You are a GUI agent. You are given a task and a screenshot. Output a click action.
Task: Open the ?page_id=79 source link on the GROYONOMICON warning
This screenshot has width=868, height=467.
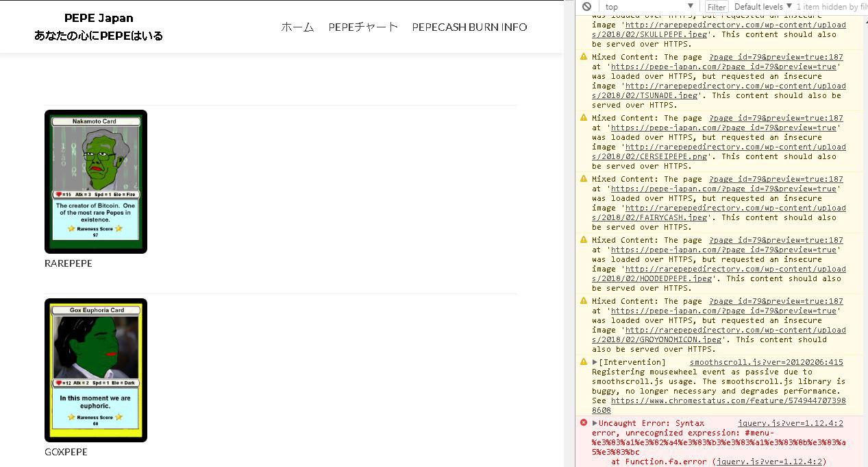[x=776, y=301]
